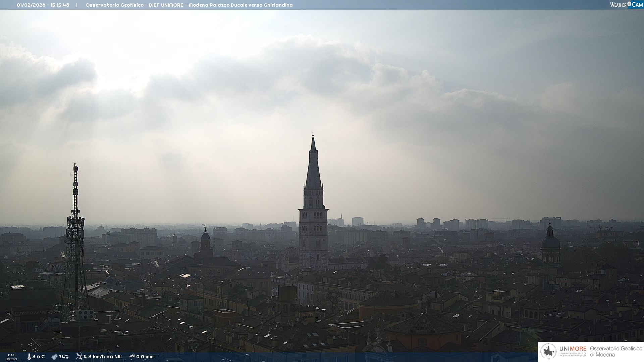Screen dimensions: 644x362
Task: Click the WeatherCam logo
Action: point(626,5)
